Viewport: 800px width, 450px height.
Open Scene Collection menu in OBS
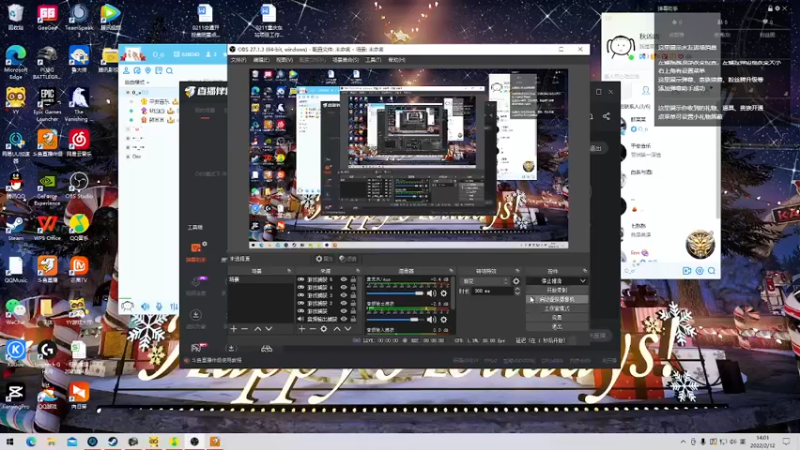345,60
